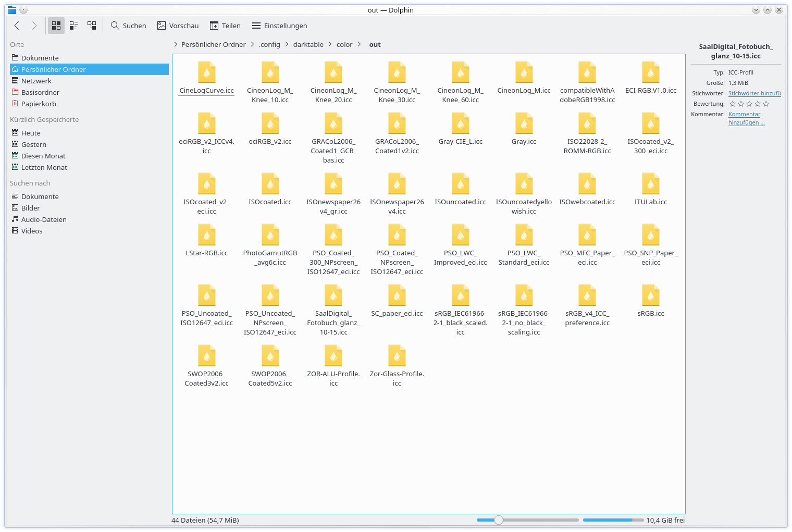Go forward with the right arrow
This screenshot has height=532, width=792.
34,26
